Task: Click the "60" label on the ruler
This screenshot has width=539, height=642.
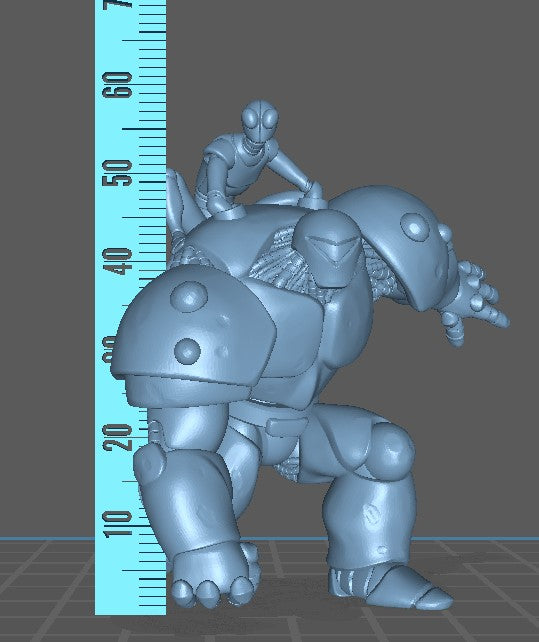Action: pyautogui.click(x=118, y=85)
